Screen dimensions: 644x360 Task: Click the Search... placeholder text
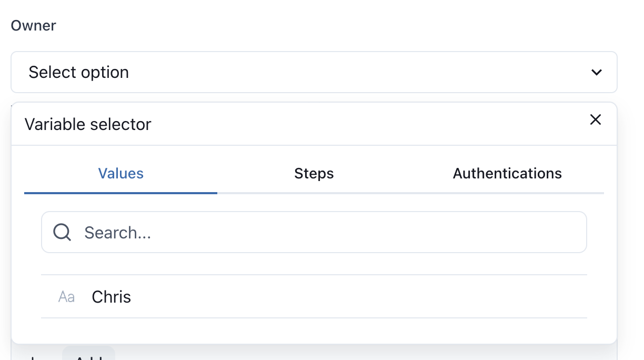tap(118, 233)
